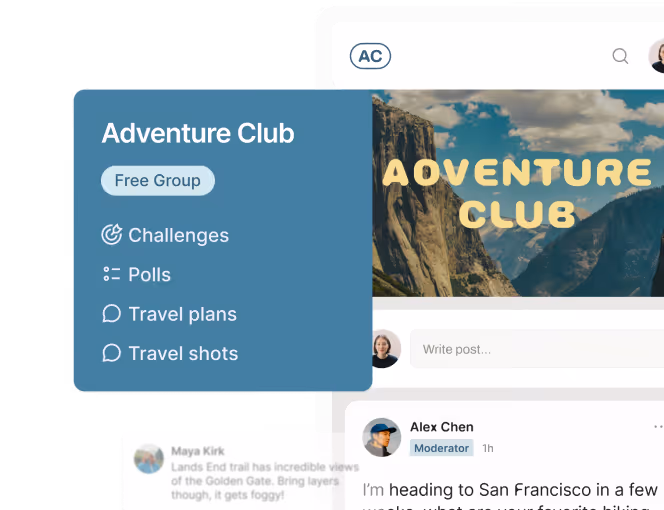Click the Travel plans chat bubble icon

click(x=112, y=314)
